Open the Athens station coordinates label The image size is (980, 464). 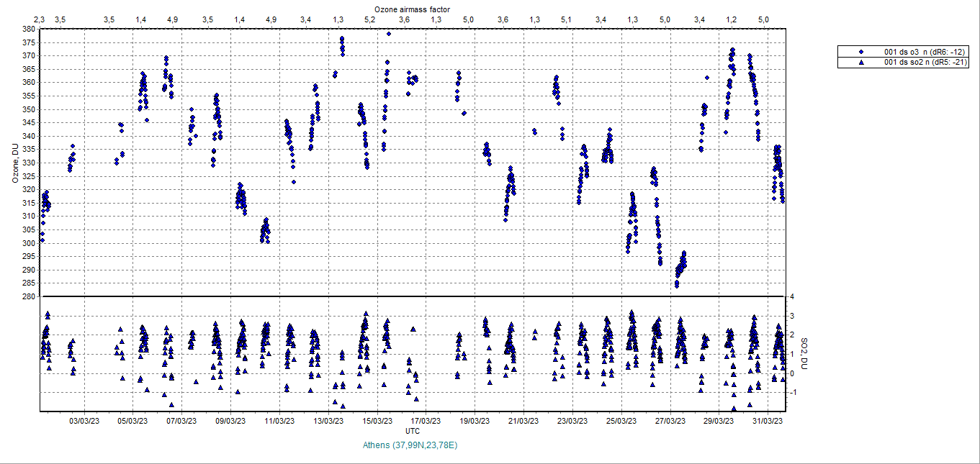tap(410, 445)
